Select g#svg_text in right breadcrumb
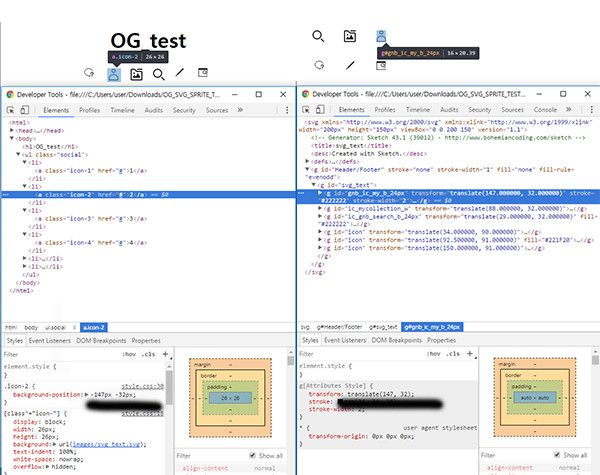 click(383, 327)
